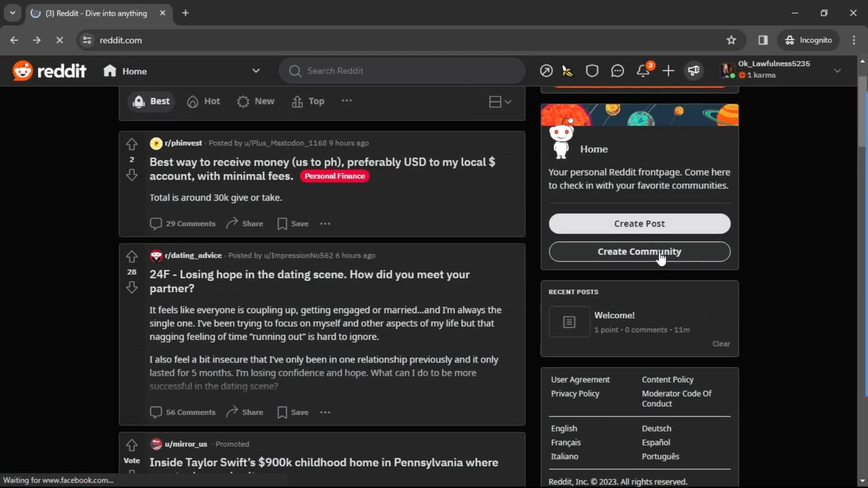
Task: Switch language to Deutsch
Action: click(x=656, y=428)
